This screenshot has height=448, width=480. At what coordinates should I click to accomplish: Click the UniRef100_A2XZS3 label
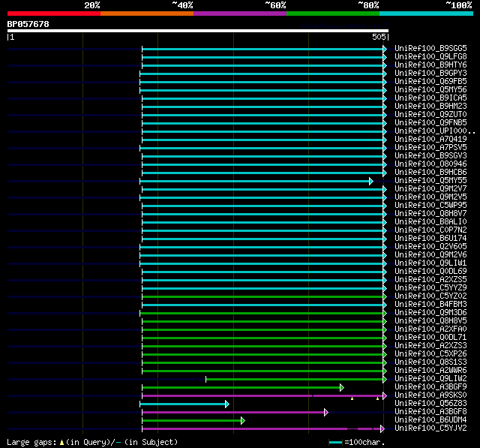pos(430,346)
